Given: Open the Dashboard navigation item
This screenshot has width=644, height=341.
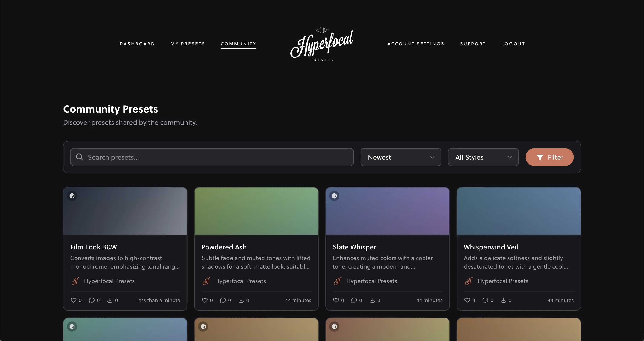Looking at the screenshot, I should pos(137,44).
